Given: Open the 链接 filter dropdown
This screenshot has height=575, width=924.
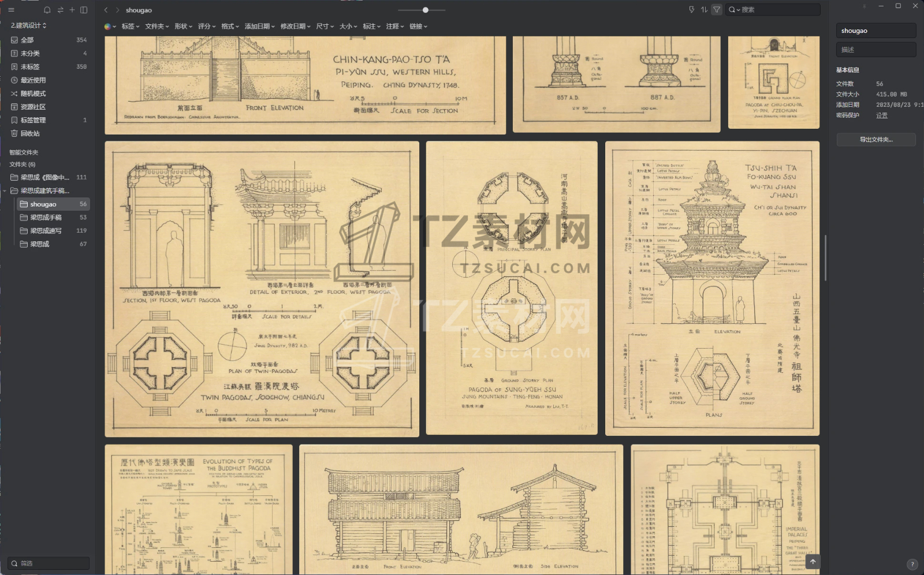Looking at the screenshot, I should (x=419, y=26).
